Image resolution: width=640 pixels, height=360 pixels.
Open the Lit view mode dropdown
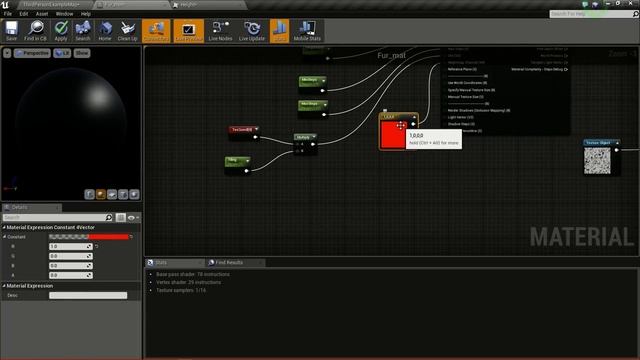pos(62,53)
